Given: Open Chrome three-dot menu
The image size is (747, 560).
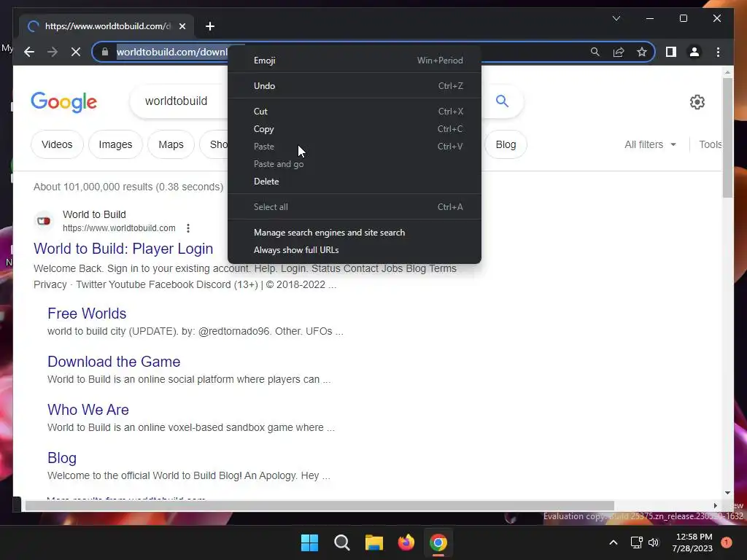Looking at the screenshot, I should tap(718, 52).
